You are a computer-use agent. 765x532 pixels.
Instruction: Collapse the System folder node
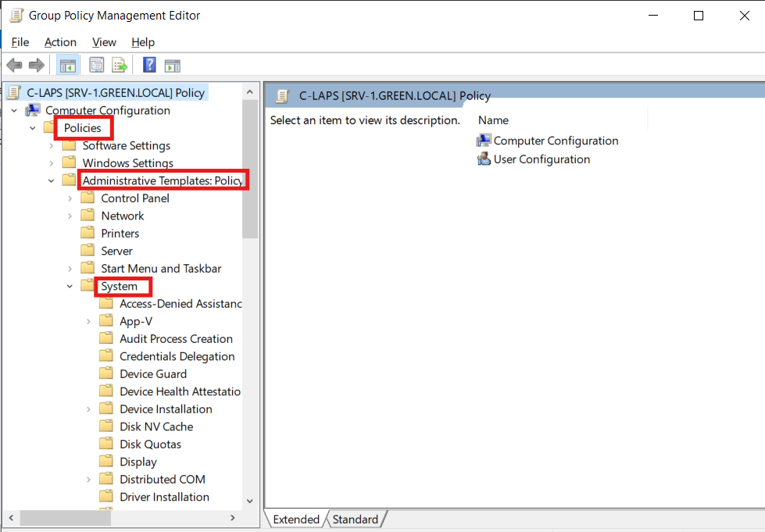pos(70,287)
